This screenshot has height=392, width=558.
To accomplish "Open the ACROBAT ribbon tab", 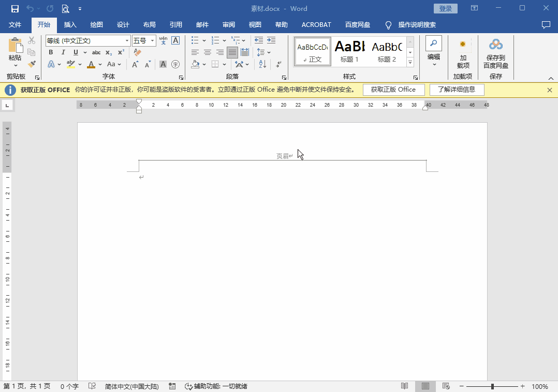I will [316, 24].
